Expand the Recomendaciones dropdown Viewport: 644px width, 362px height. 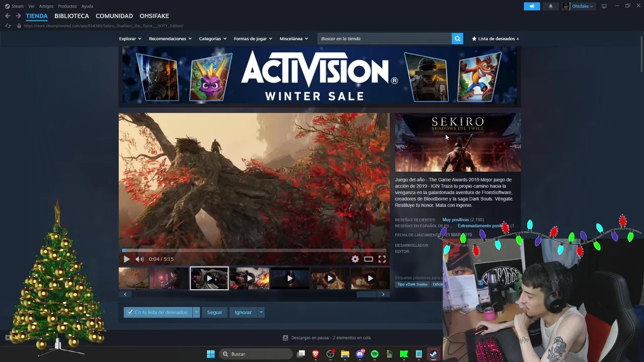click(170, 39)
